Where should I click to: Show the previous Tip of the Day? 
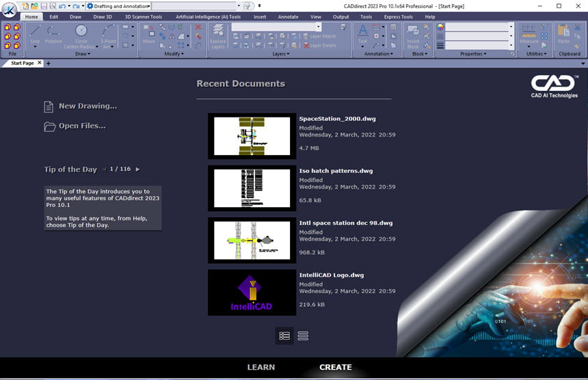(x=104, y=169)
